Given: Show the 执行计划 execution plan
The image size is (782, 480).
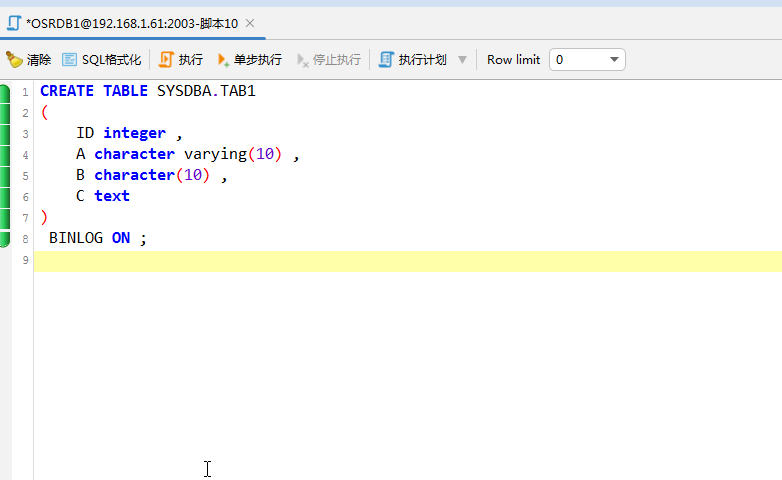Looking at the screenshot, I should pyautogui.click(x=386, y=60).
